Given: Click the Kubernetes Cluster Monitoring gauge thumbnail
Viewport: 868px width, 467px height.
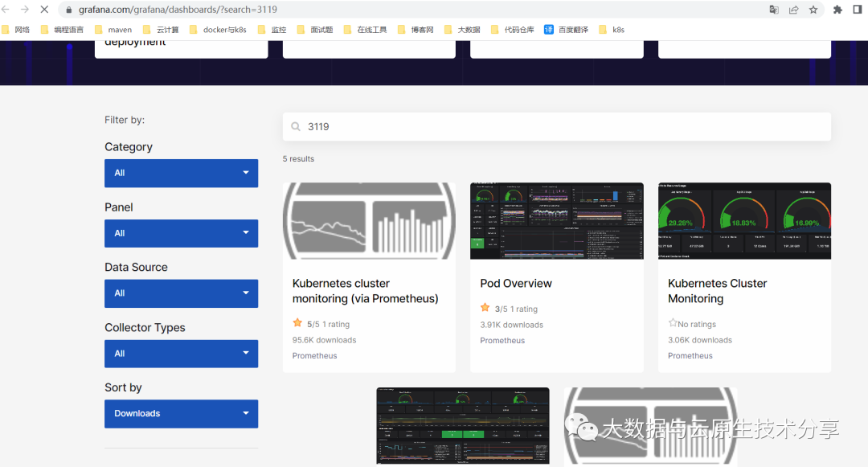Looking at the screenshot, I should tap(744, 221).
